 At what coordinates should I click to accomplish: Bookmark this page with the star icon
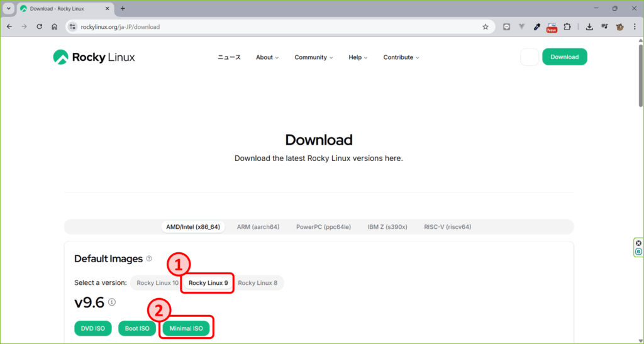[x=486, y=26]
